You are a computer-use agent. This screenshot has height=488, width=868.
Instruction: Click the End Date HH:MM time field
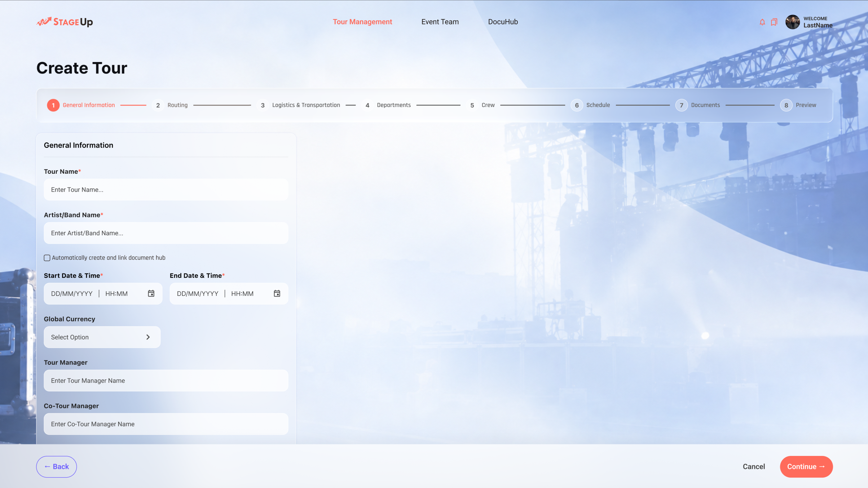point(242,293)
